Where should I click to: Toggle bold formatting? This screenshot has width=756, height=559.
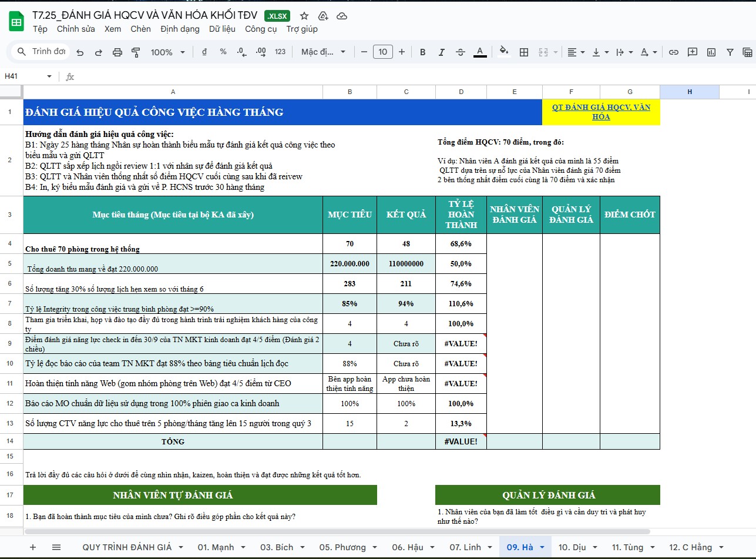pos(422,52)
